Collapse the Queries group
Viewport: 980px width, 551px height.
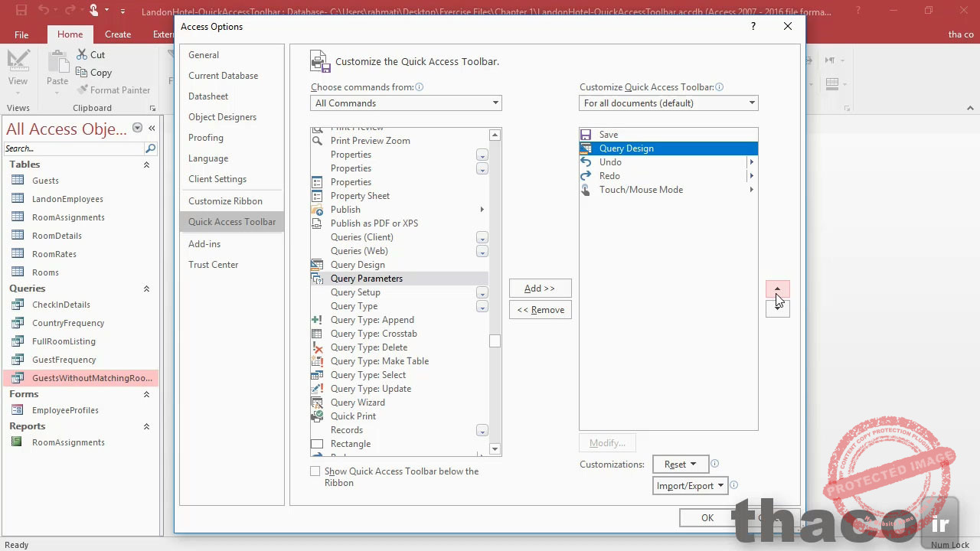[146, 289]
